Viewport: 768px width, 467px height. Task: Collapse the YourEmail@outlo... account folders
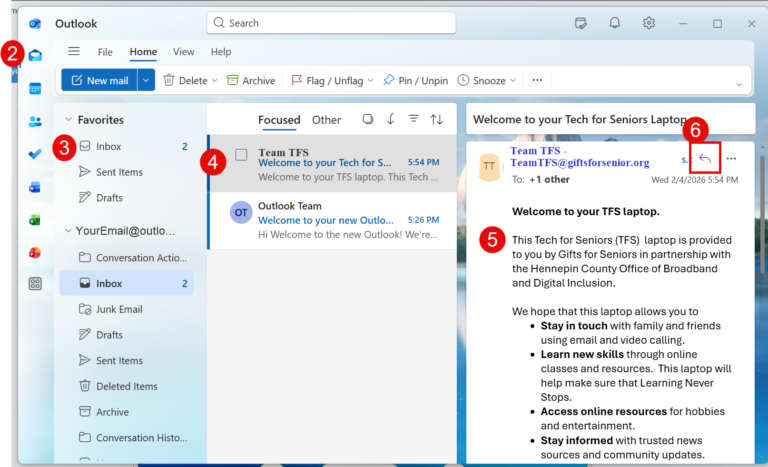pos(69,230)
